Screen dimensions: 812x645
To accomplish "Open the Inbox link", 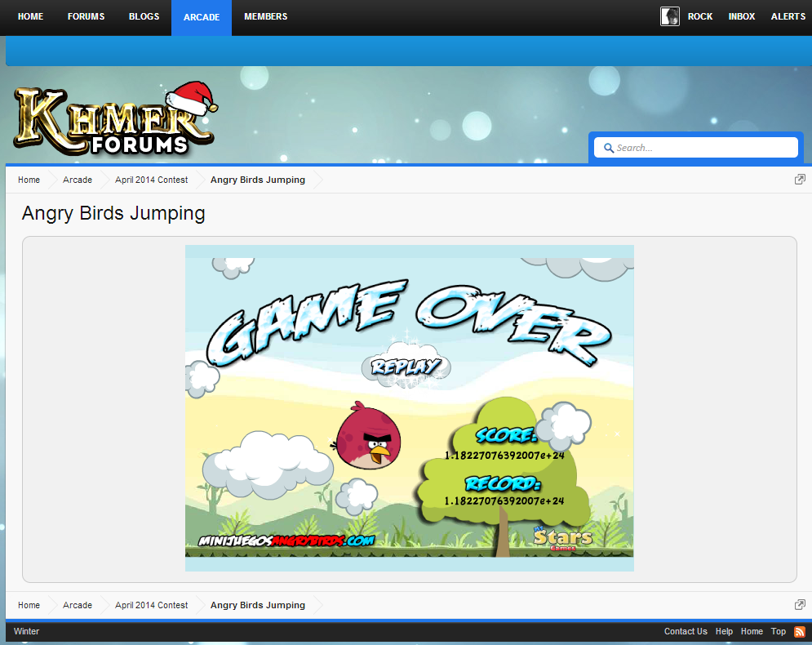I will click(x=742, y=16).
